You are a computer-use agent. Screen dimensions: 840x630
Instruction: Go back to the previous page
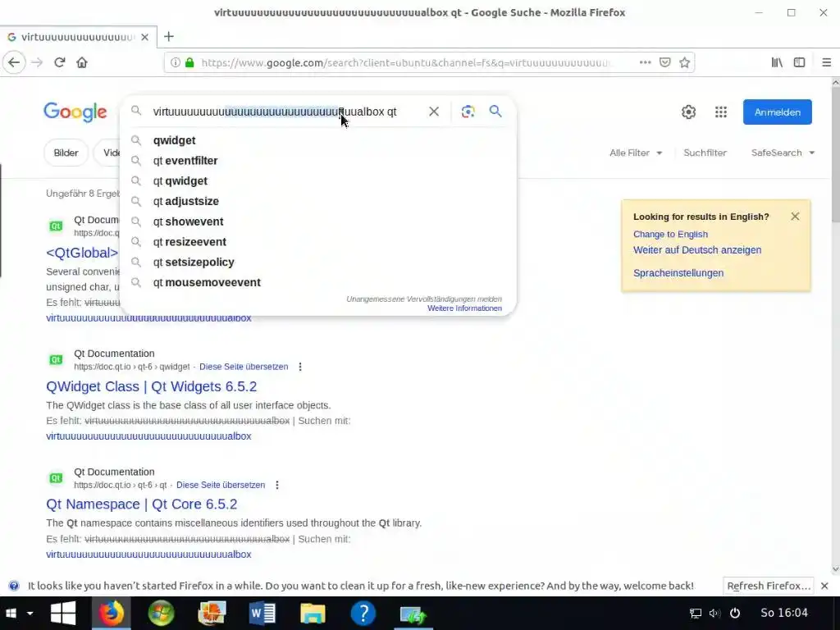(14, 62)
